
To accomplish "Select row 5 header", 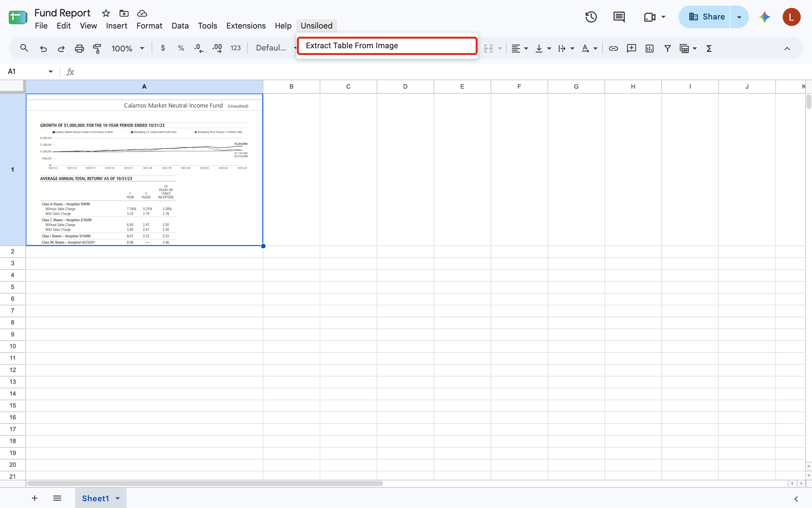I will tap(13, 287).
